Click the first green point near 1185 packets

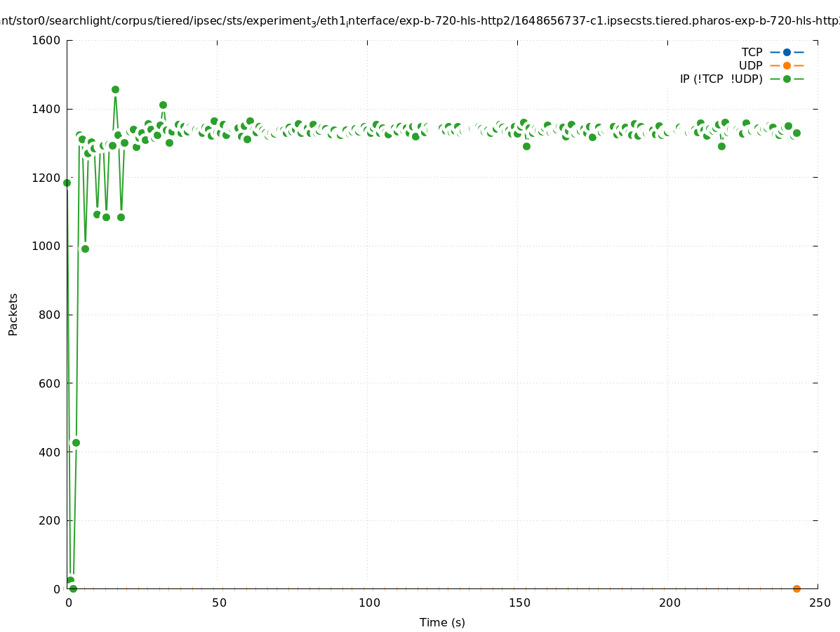(x=67, y=183)
